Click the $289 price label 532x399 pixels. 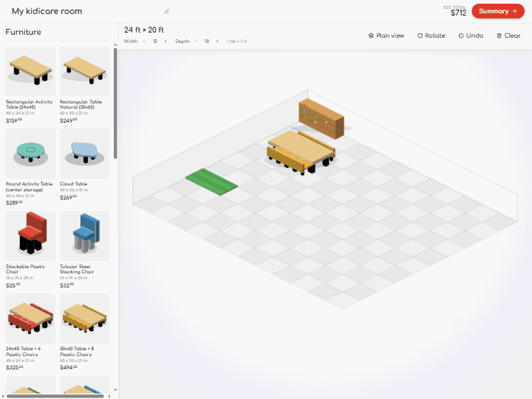point(14,202)
